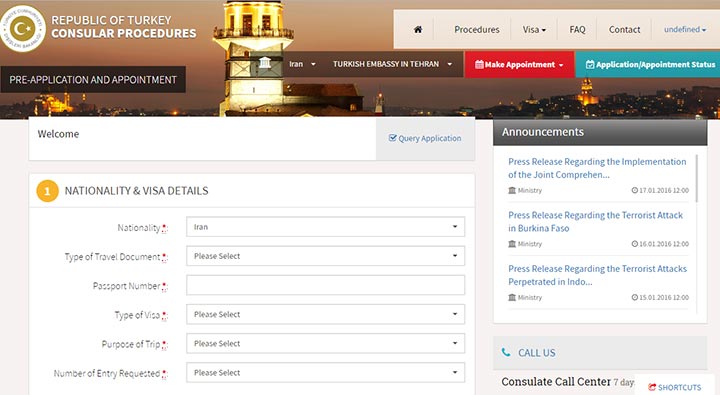This screenshot has width=720, height=395.
Task: Click the Welcome heading text
Action: pyautogui.click(x=58, y=134)
